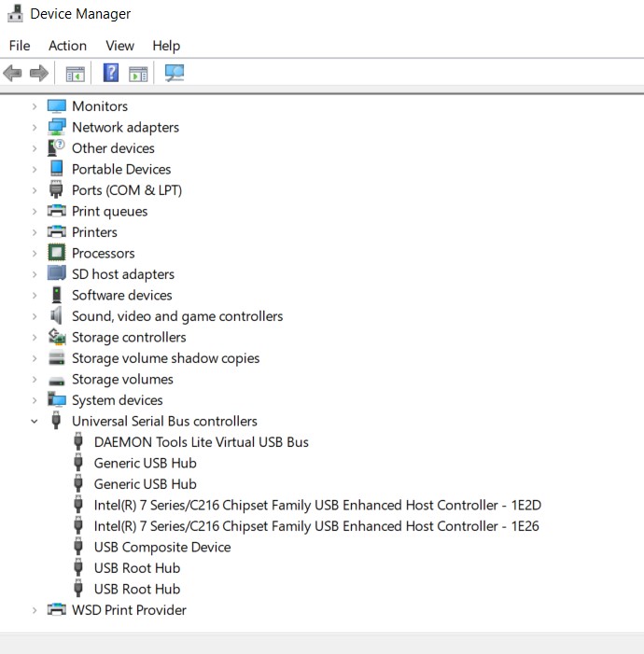Screen dimensions: 644x654
Task: Click the WSD Print Provider icon
Action: pos(56,610)
